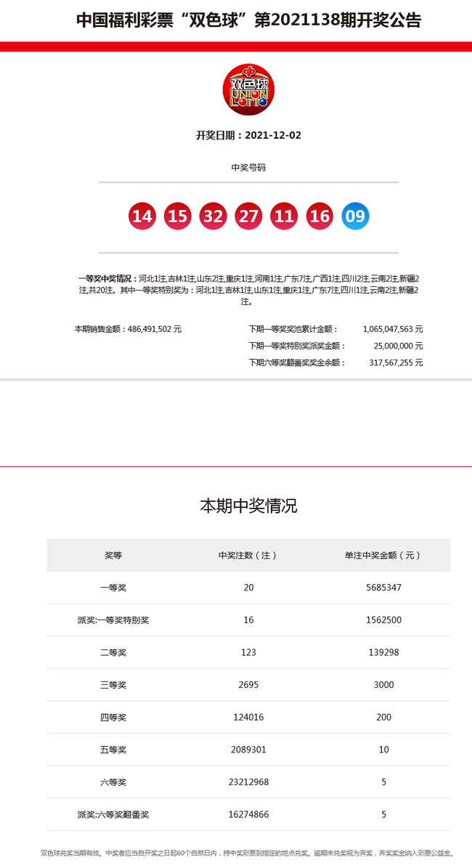Click the 六等奖 winner count 23212968
This screenshot has height=868, width=472.
tap(248, 782)
